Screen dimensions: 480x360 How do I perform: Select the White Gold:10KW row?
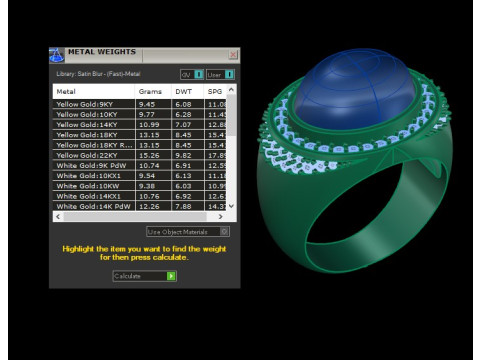tap(139, 186)
